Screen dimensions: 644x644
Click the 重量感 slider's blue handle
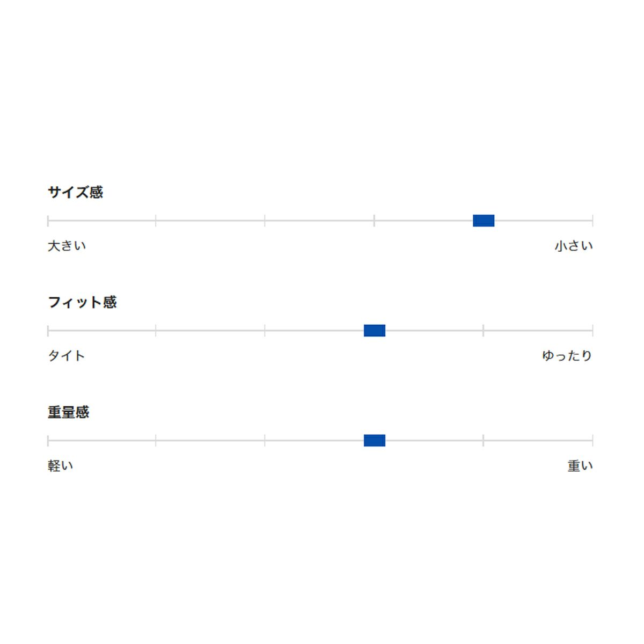[375, 441]
